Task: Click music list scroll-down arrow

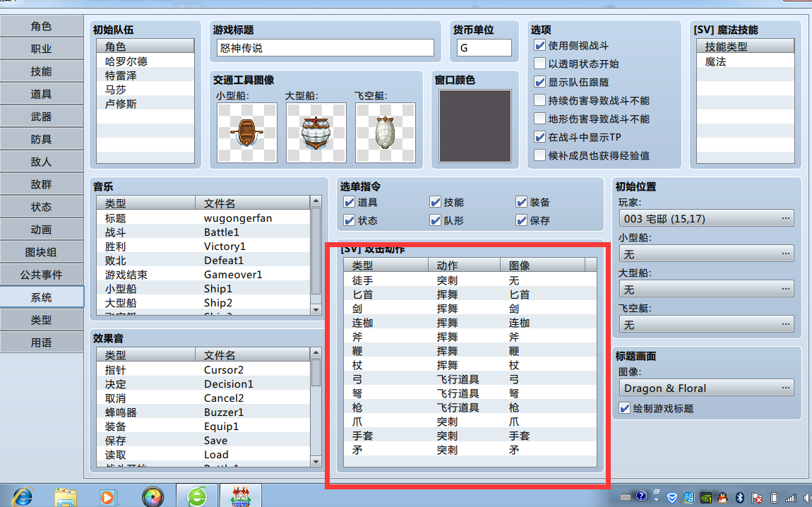Action: coord(316,310)
